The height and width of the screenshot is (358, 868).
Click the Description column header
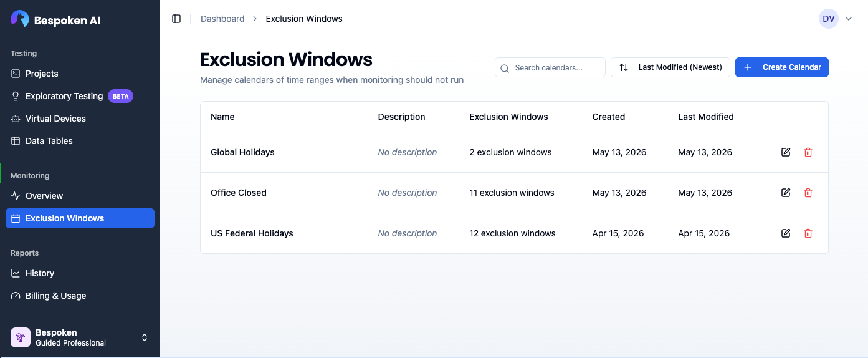pyautogui.click(x=402, y=117)
